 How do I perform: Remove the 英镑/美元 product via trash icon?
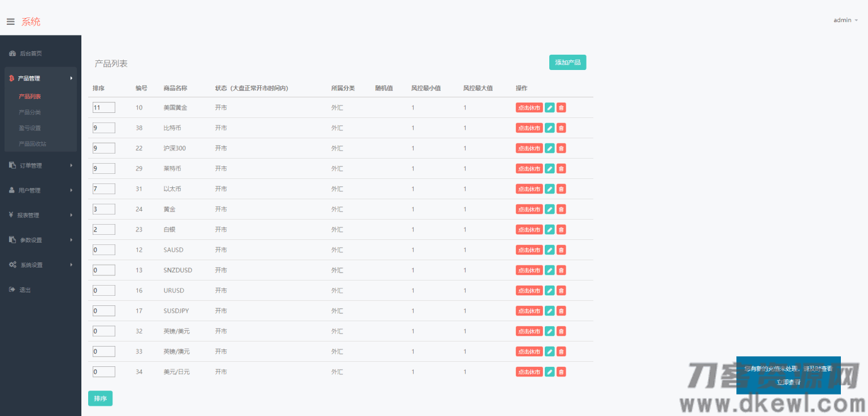coord(561,331)
